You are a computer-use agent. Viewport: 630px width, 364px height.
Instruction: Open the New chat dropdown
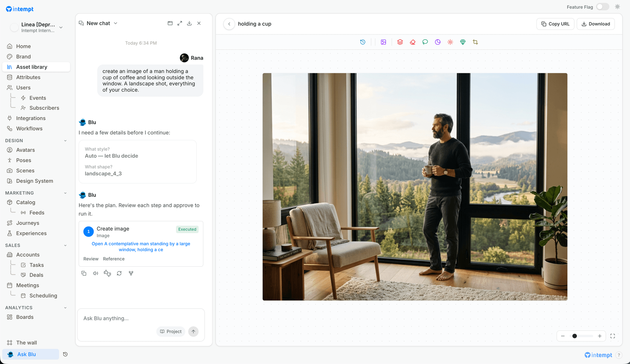(x=98, y=23)
